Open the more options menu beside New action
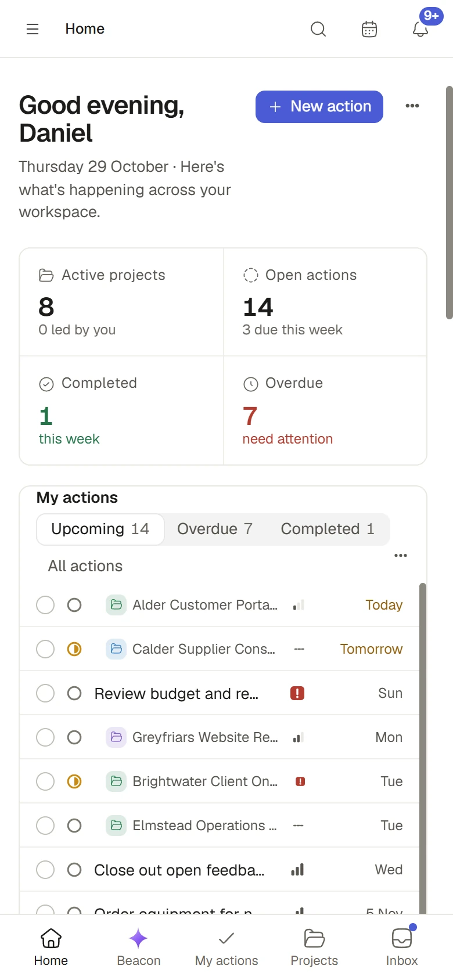Image resolution: width=453 pixels, height=980 pixels. pyautogui.click(x=412, y=106)
